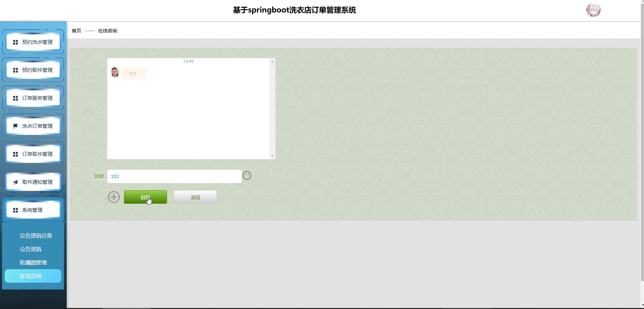
Task: Open the user avatar in header
Action: coord(593,10)
